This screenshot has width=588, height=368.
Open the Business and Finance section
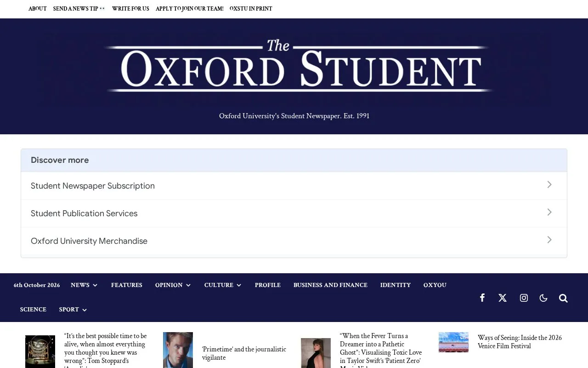tap(330, 285)
